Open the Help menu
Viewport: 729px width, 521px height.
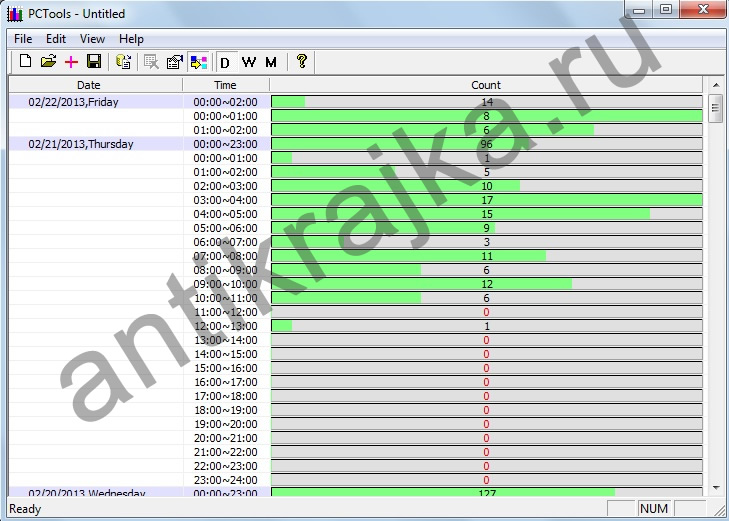click(x=131, y=39)
